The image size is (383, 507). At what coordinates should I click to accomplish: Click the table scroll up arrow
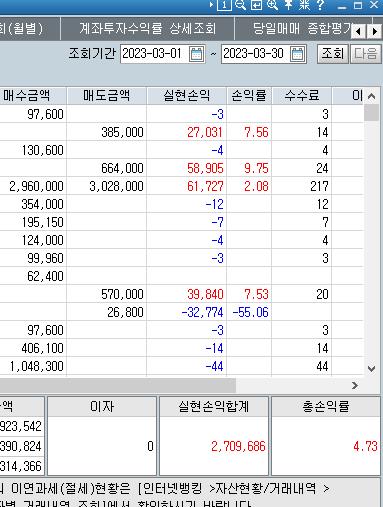(372, 96)
